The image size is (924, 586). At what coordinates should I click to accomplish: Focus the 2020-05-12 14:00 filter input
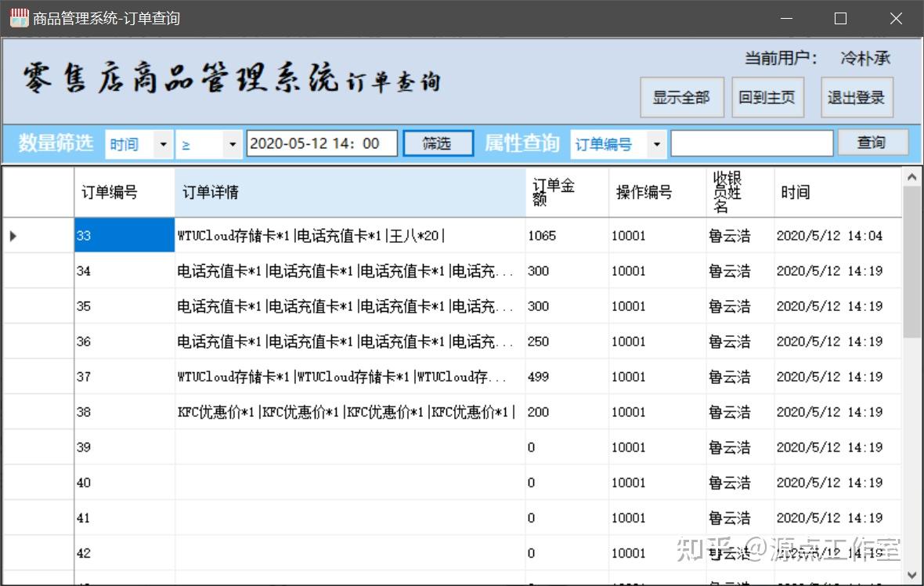pos(322,143)
